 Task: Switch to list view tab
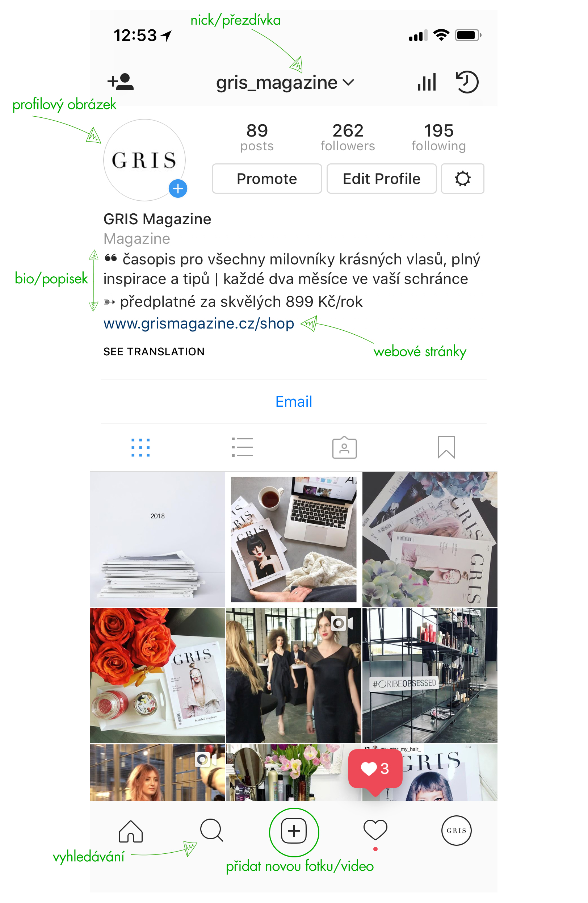243,447
